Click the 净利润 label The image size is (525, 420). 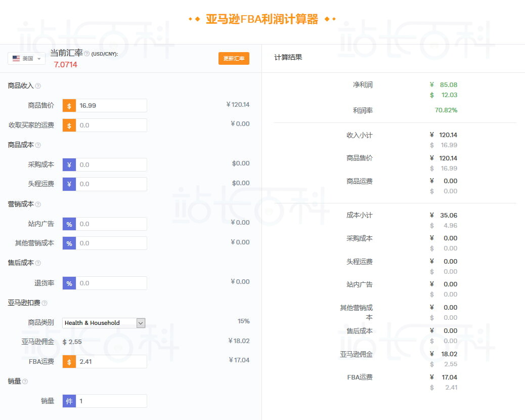[x=363, y=85]
